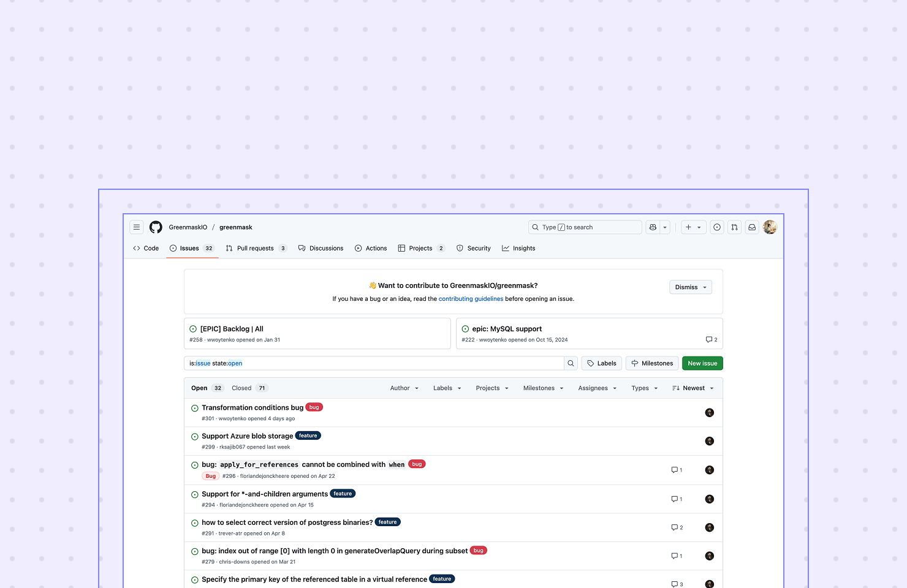Open the generateOverlapQuery index out of range issue

335,551
